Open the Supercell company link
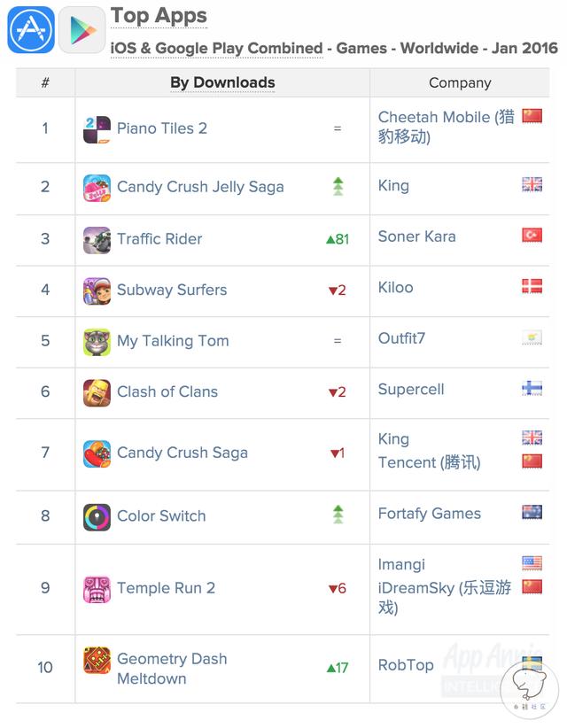Image resolution: width=567 pixels, height=728 pixels. (x=411, y=390)
